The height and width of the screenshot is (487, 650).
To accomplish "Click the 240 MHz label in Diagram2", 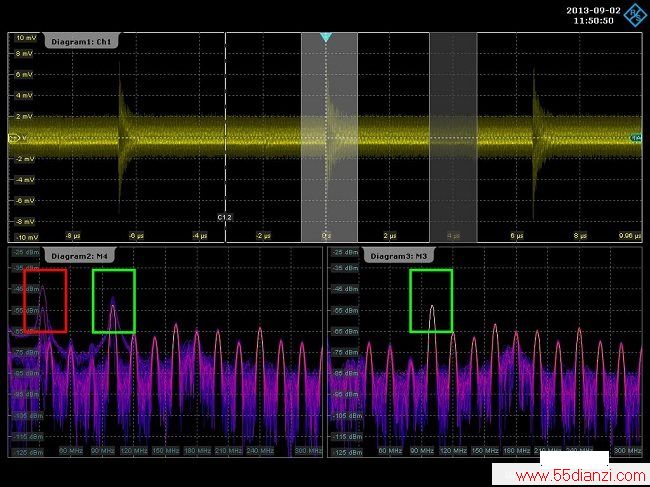I will coord(260,451).
